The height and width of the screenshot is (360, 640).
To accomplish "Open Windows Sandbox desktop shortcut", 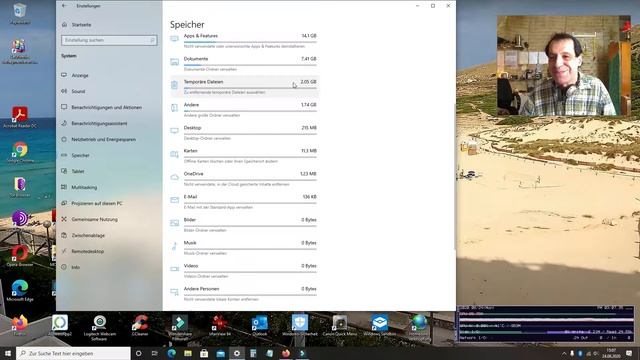I will 380,325.
